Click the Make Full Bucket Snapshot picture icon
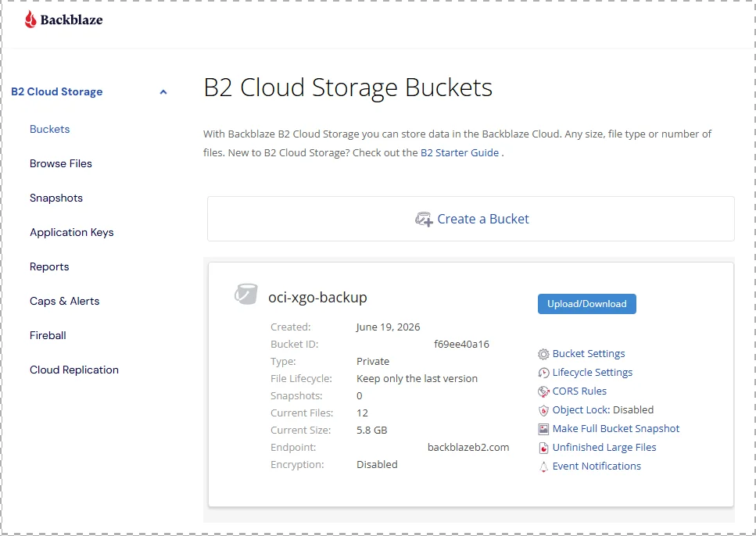 click(543, 429)
